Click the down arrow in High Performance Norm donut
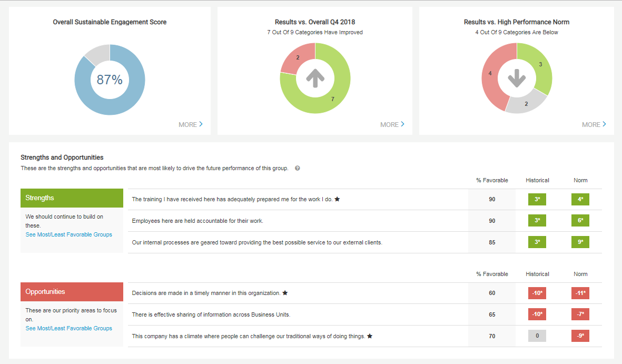This screenshot has width=622, height=364. tap(517, 78)
